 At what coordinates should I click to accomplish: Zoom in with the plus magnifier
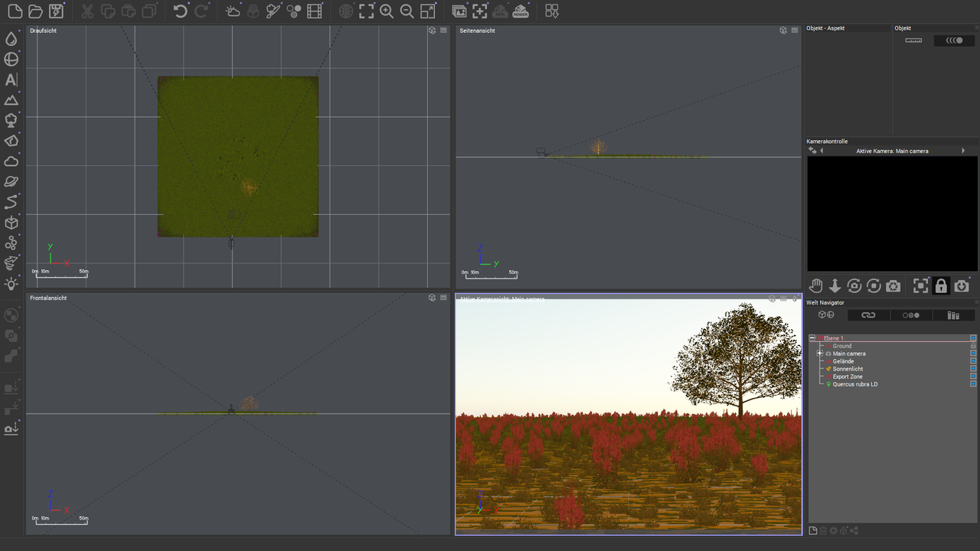(387, 11)
